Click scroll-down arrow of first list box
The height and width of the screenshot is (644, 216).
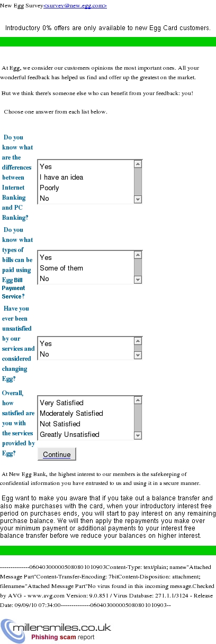pyautogui.click(x=138, y=199)
